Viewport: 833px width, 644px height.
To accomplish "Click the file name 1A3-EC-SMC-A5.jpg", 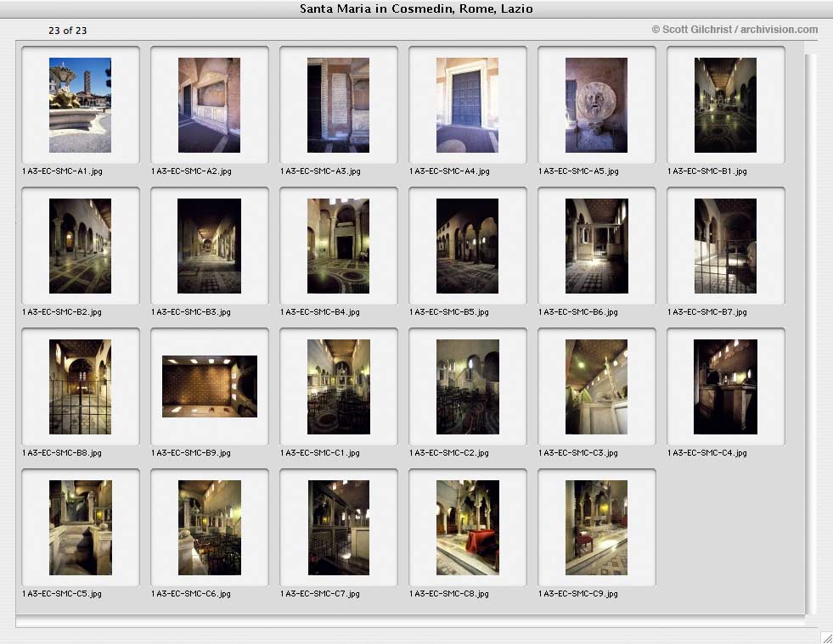I will [x=578, y=171].
